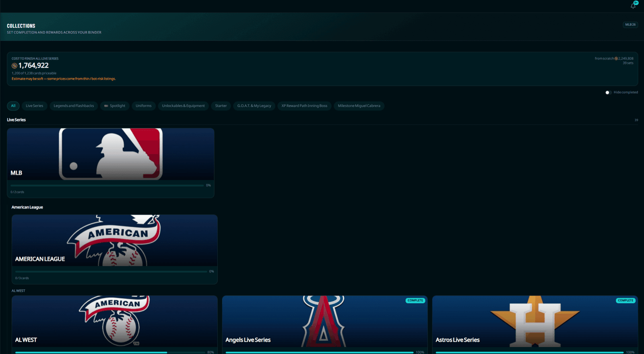The image size is (644, 354).
Task: Click the American League section heading
Action: (x=27, y=208)
